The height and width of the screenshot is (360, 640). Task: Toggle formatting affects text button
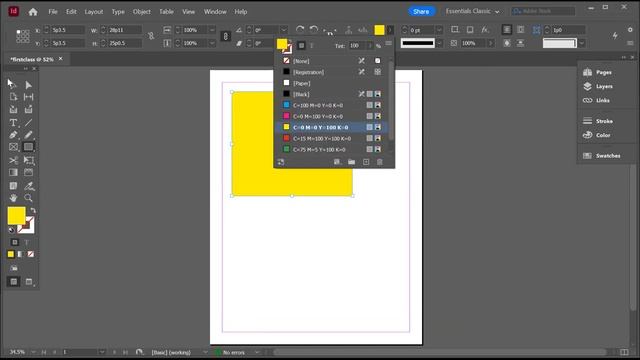27,242
